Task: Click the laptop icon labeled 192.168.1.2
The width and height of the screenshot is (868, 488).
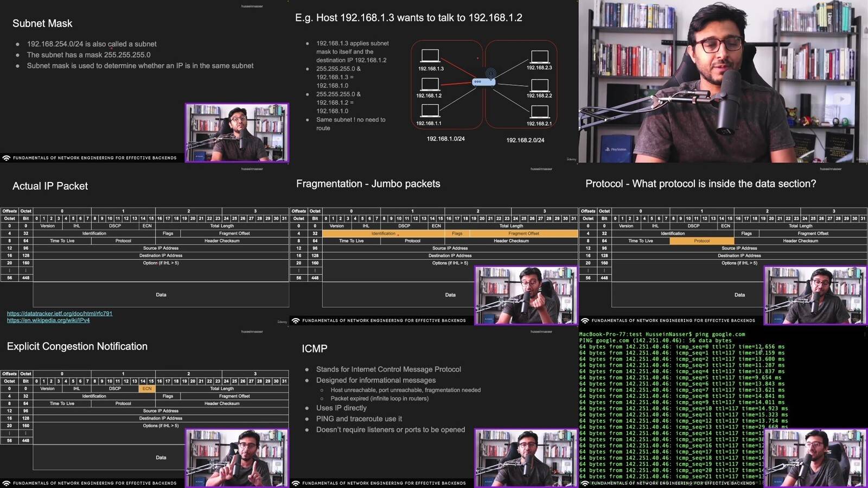Action: (430, 85)
